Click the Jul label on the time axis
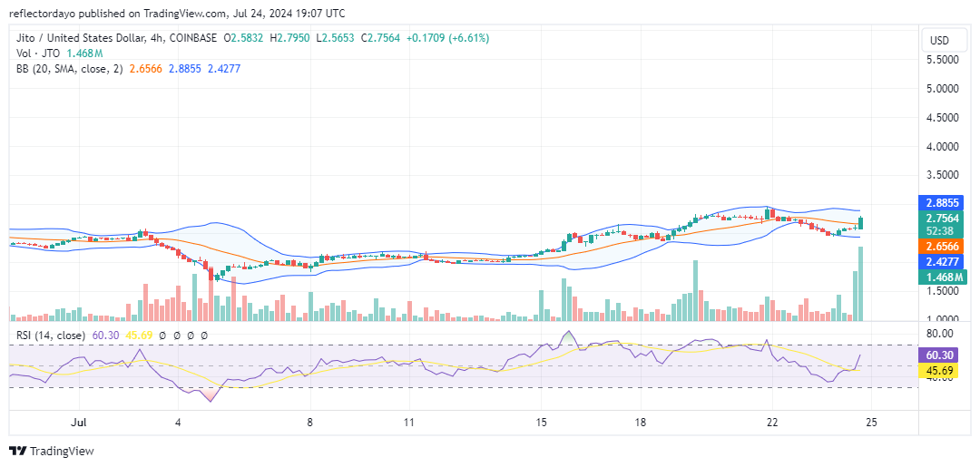Screen dimensions: 980x467 (79, 422)
